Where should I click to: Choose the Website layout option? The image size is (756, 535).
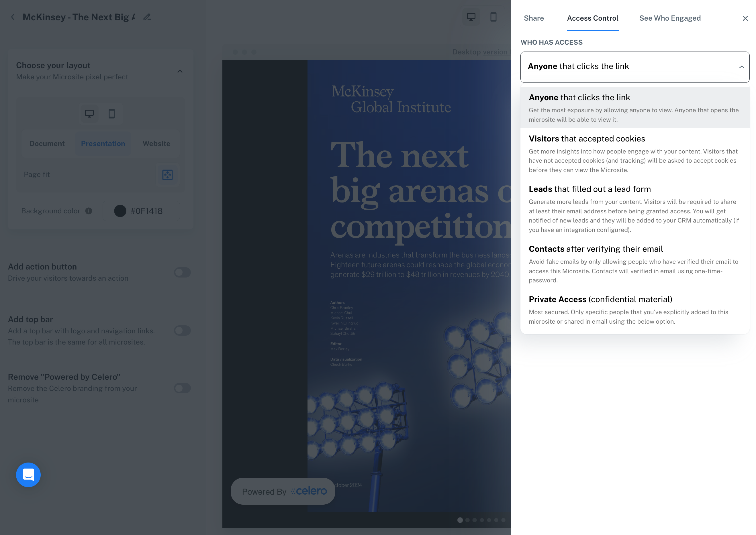156,144
